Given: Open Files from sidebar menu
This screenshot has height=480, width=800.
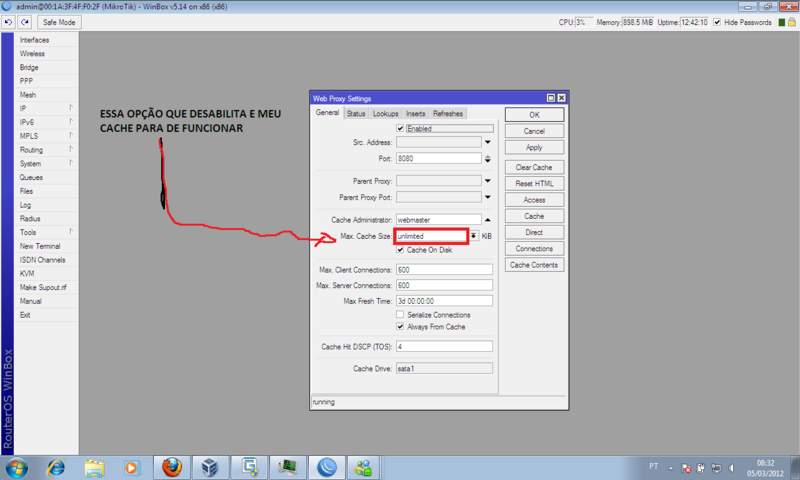Looking at the screenshot, I should click(27, 191).
